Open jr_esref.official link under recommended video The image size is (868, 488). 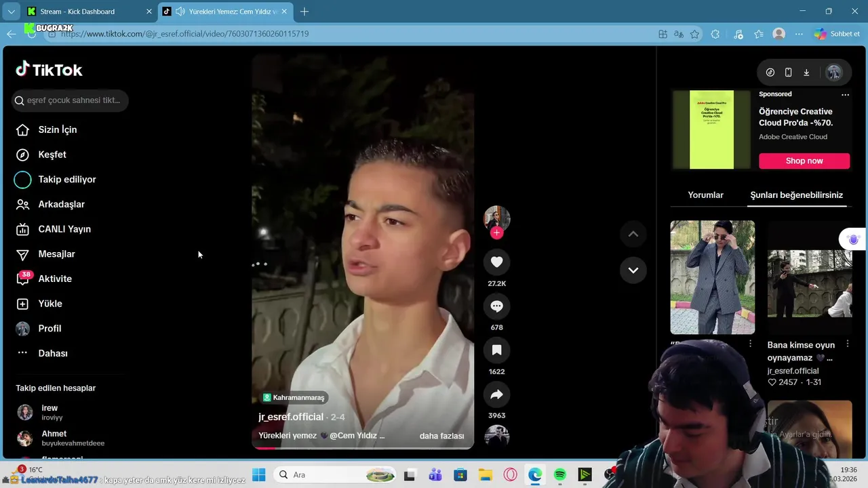793,371
